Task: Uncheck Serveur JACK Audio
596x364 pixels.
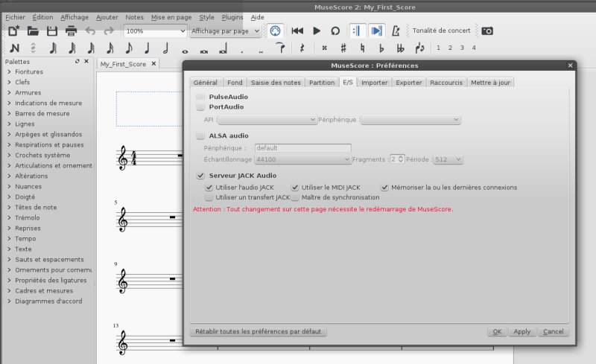Action: pyautogui.click(x=200, y=176)
